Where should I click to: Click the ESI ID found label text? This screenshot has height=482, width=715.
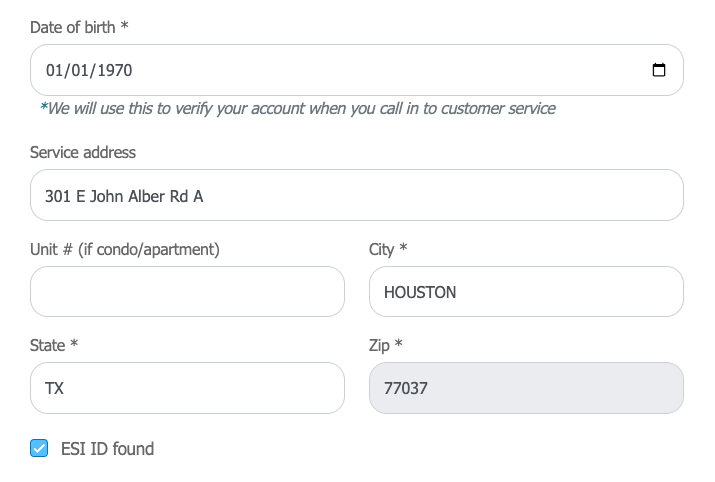(x=107, y=449)
